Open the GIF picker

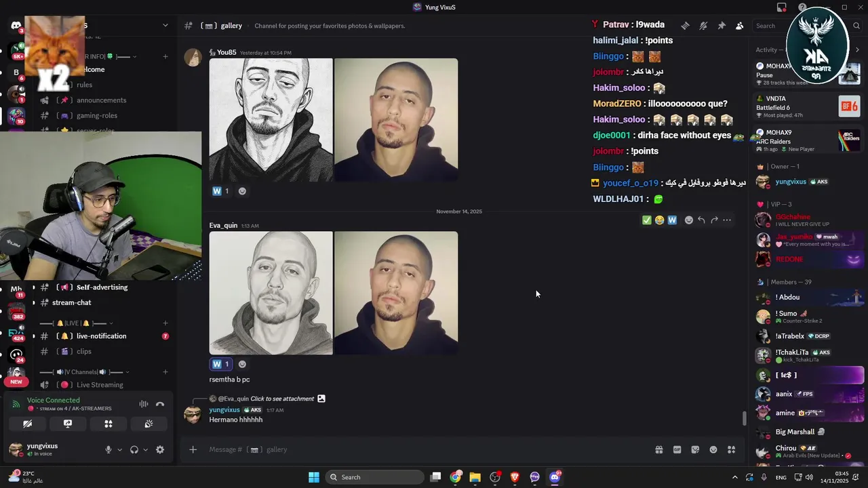point(677,449)
